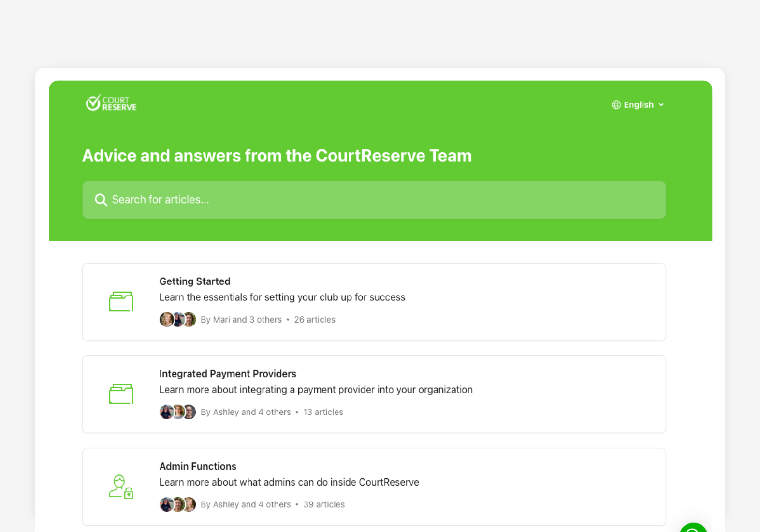Click the "26 articles" count text
760x532 pixels.
[x=315, y=320]
